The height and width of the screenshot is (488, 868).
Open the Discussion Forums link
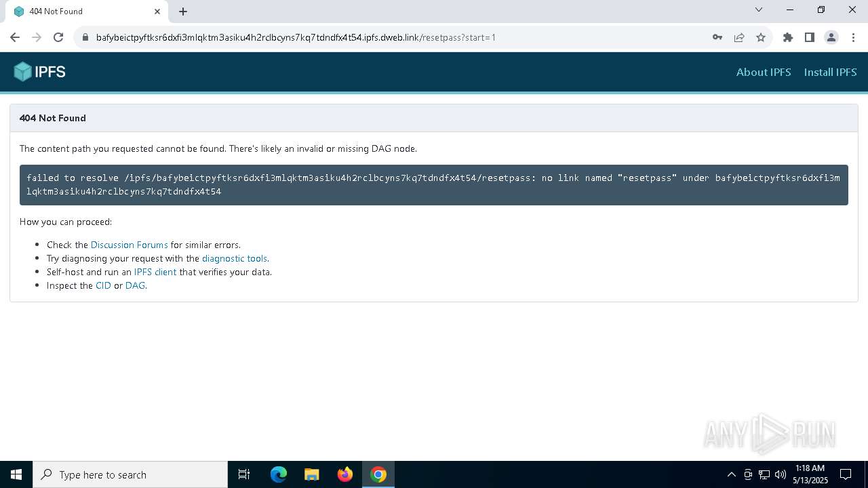[129, 245]
